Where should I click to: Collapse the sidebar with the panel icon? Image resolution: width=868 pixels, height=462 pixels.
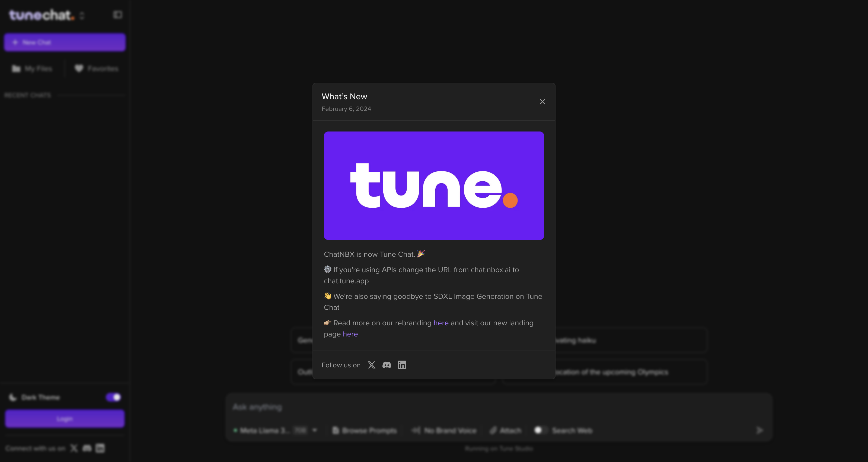(118, 15)
